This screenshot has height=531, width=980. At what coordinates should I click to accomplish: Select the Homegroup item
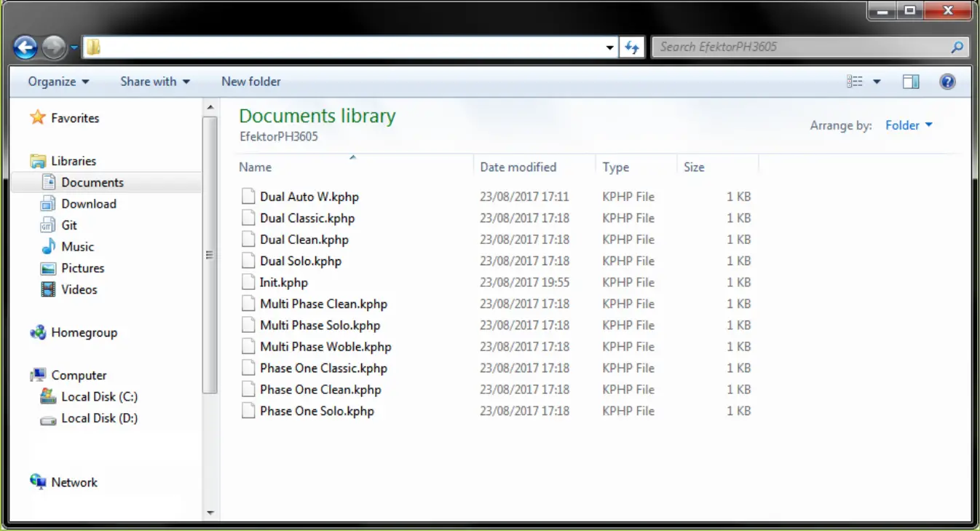tap(84, 333)
